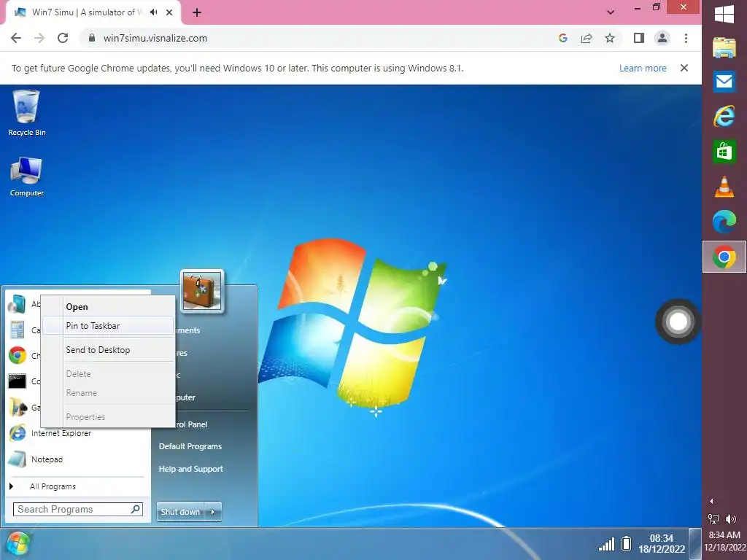This screenshot has height=560, width=747.
Task: Open Default Programs in Start menu
Action: [190, 446]
